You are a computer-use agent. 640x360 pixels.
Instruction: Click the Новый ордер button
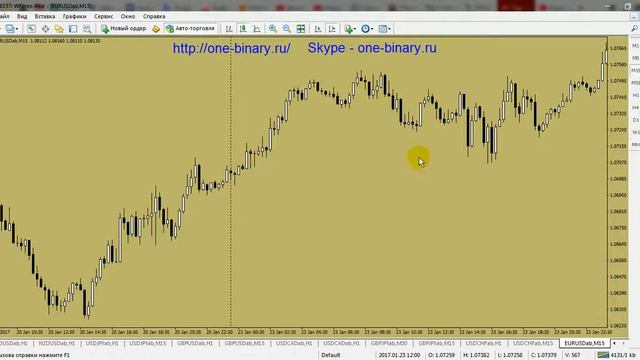pyautogui.click(x=124, y=29)
